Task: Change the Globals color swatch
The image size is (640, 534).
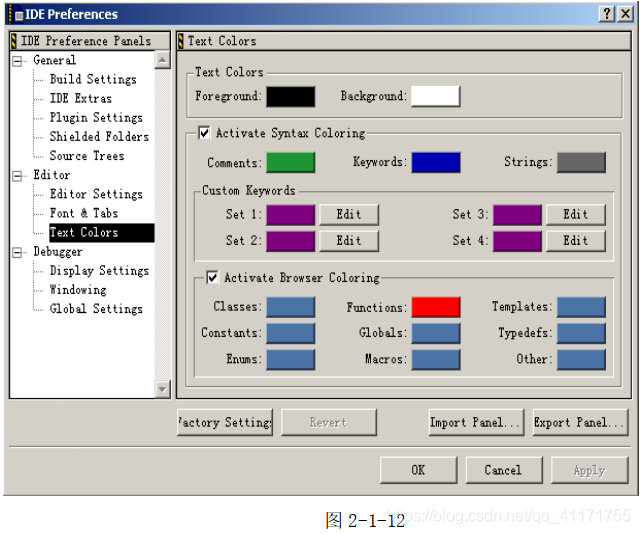Action: coord(436,333)
